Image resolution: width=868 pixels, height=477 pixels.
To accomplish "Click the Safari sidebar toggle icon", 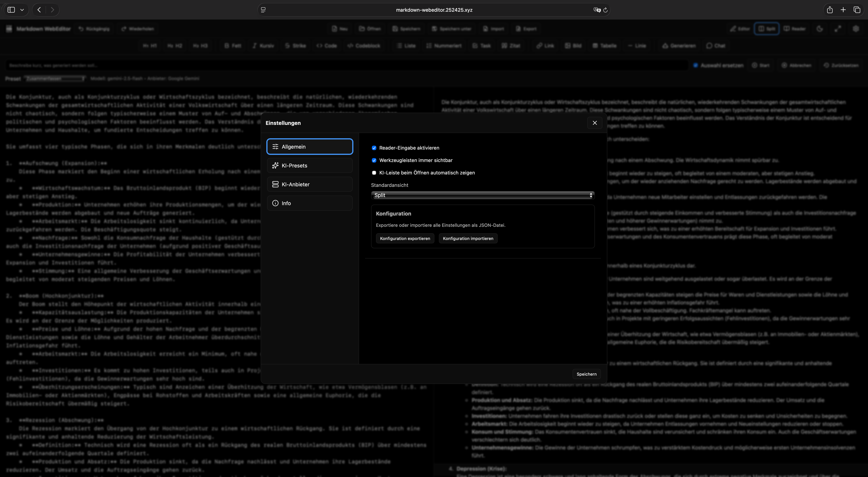I will click(x=11, y=10).
